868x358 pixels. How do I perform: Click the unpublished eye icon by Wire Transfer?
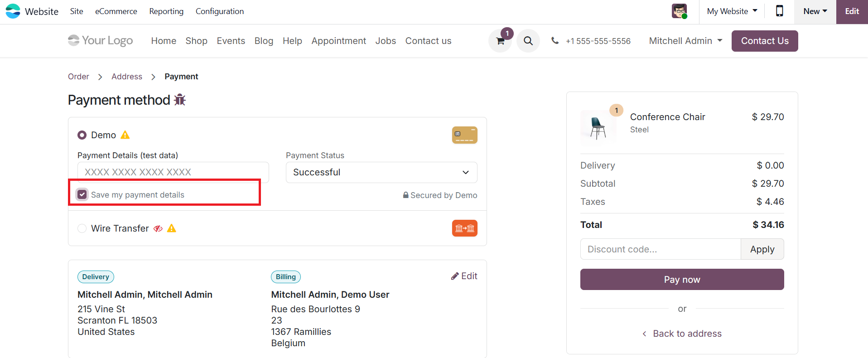[x=158, y=228]
